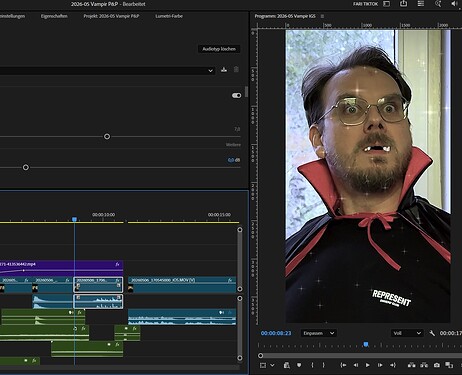This screenshot has width=462, height=375.
Task: Step back one frame in Program monitor
Action: 356,365
